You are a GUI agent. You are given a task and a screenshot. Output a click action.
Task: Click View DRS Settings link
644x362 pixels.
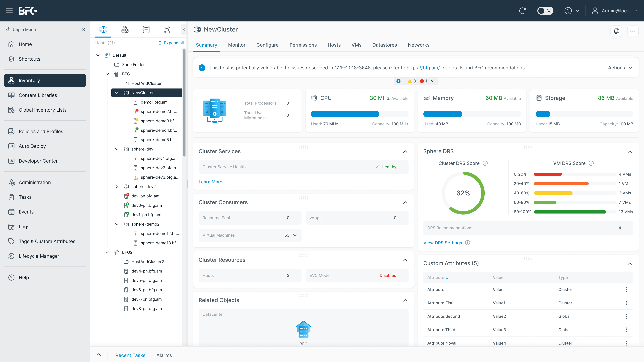coord(443,243)
